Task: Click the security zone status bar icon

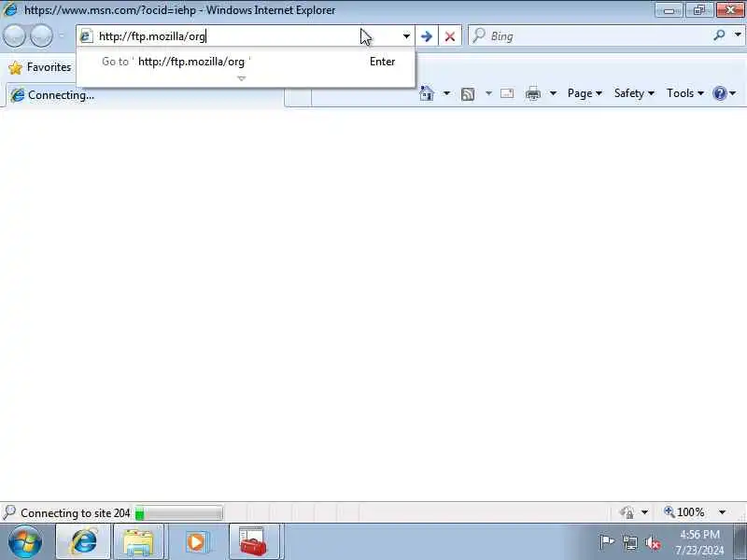Action: click(x=627, y=512)
